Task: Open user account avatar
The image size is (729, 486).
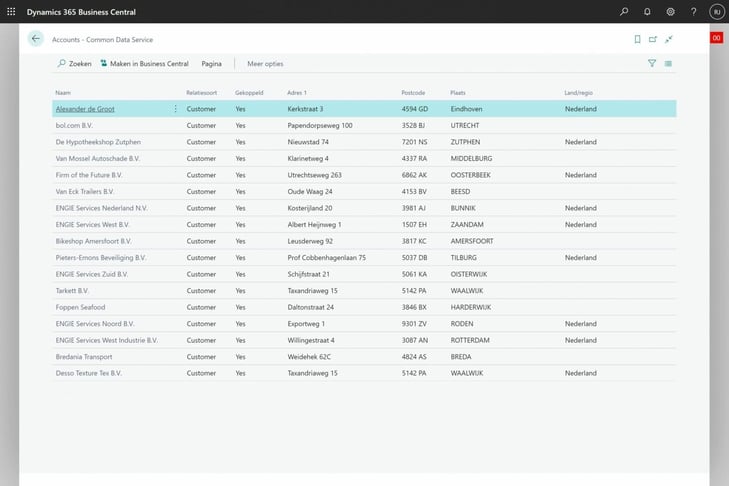Action: pos(717,12)
